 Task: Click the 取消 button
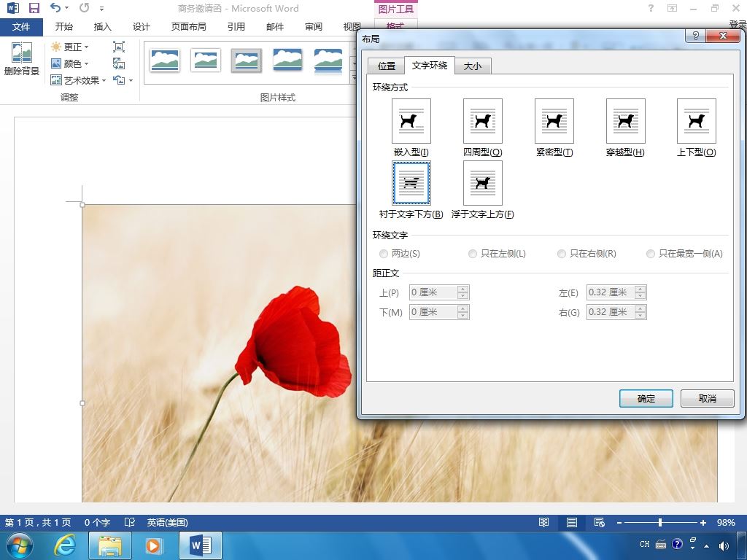[x=708, y=399]
